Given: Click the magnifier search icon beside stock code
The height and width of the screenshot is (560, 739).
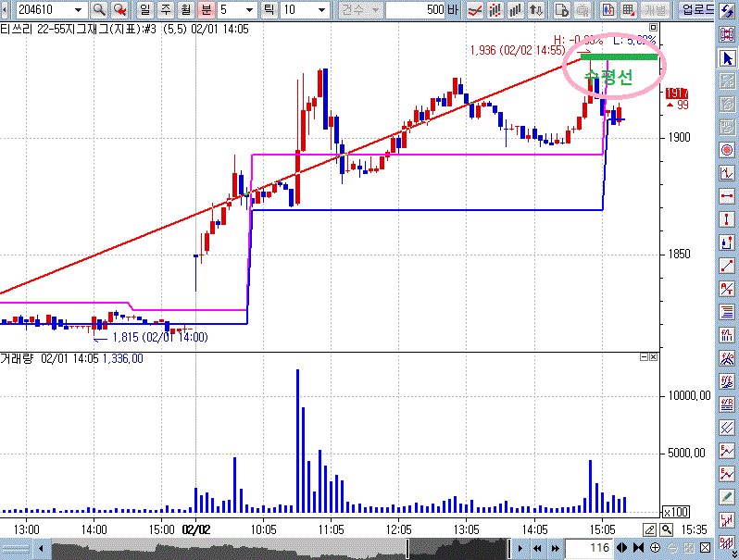Looking at the screenshot, I should click(98, 10).
